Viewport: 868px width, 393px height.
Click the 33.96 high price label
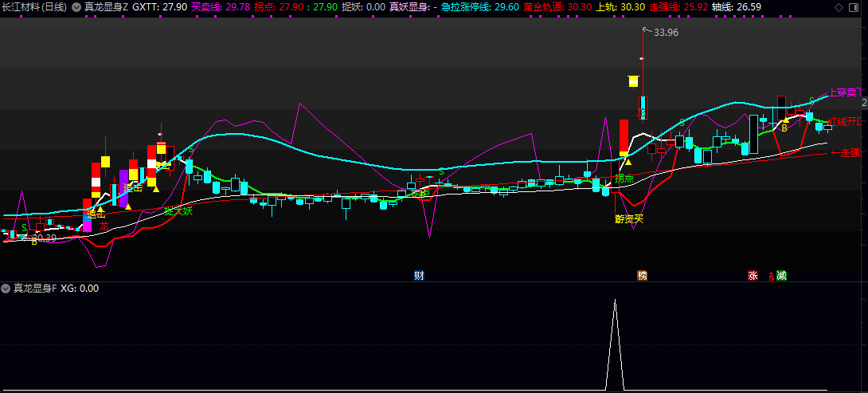click(666, 33)
